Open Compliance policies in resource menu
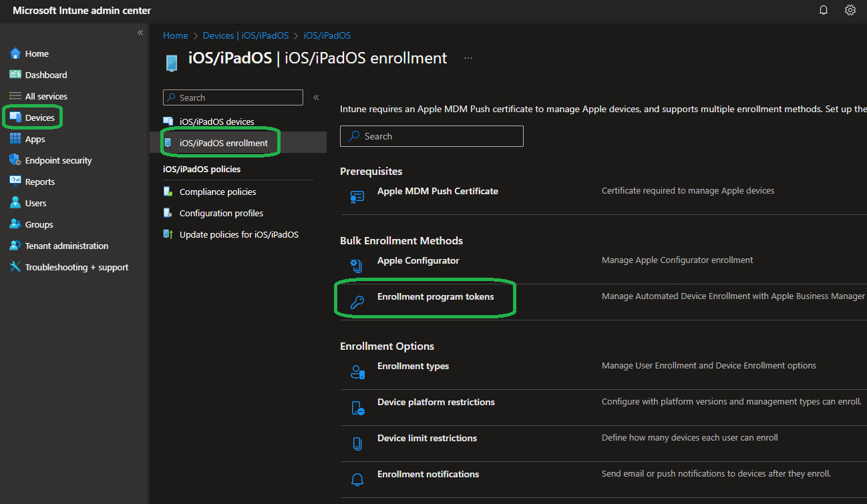The height and width of the screenshot is (504, 867). click(217, 192)
